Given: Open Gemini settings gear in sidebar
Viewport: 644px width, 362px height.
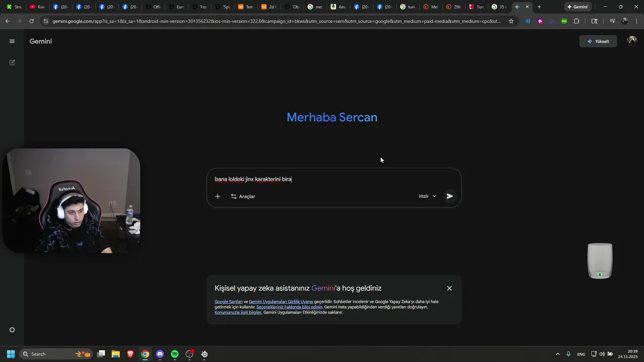Looking at the screenshot, I should click(12, 330).
